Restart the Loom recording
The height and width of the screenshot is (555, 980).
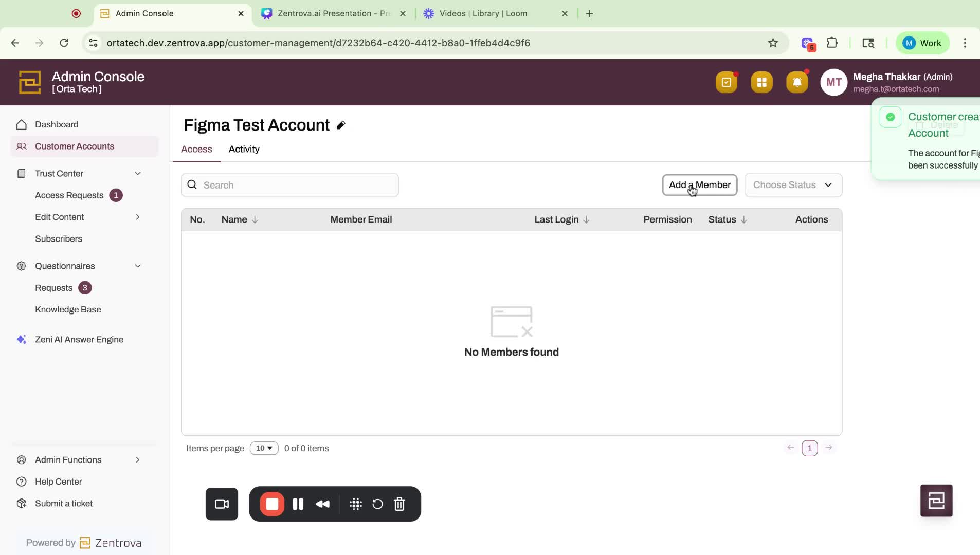(x=377, y=504)
